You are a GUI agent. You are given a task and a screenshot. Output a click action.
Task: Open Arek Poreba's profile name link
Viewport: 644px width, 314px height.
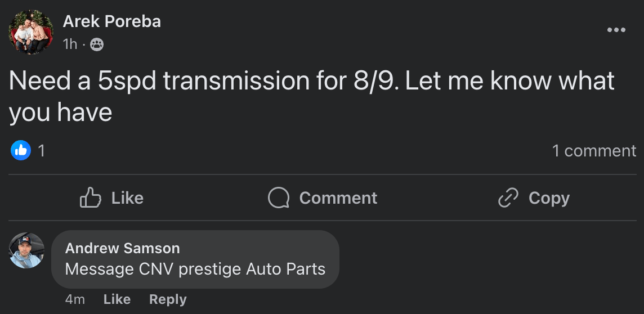point(112,21)
